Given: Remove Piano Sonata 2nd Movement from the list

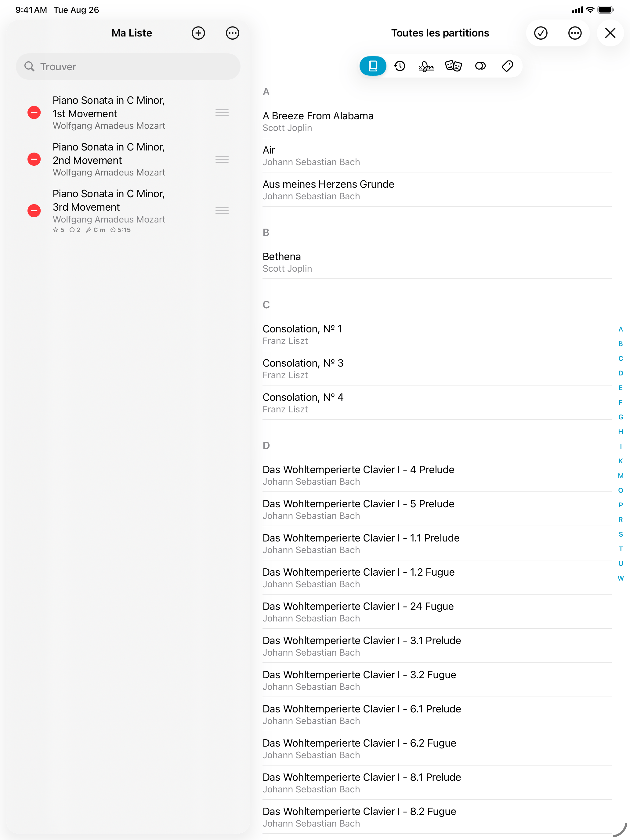Looking at the screenshot, I should tap(34, 160).
